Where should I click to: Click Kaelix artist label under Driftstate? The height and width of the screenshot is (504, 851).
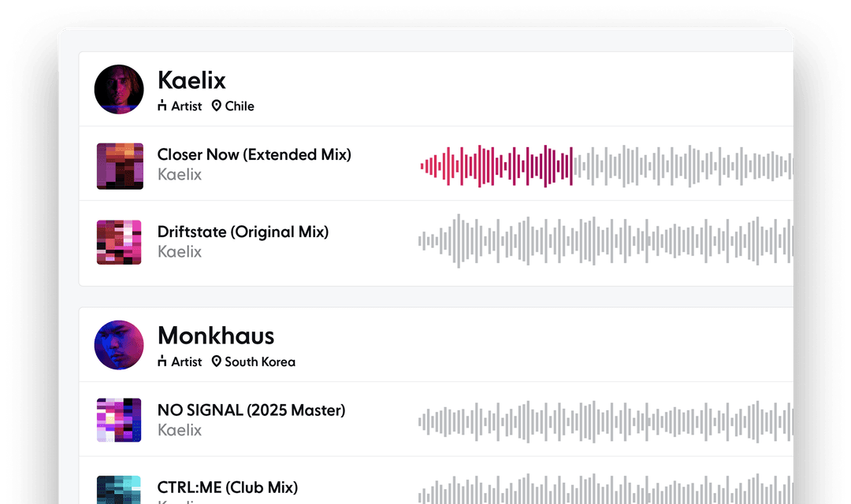click(180, 252)
